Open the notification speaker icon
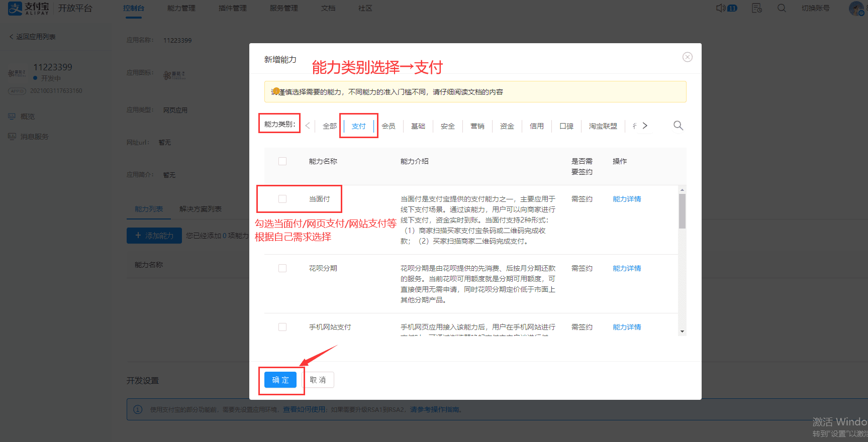 721,8
